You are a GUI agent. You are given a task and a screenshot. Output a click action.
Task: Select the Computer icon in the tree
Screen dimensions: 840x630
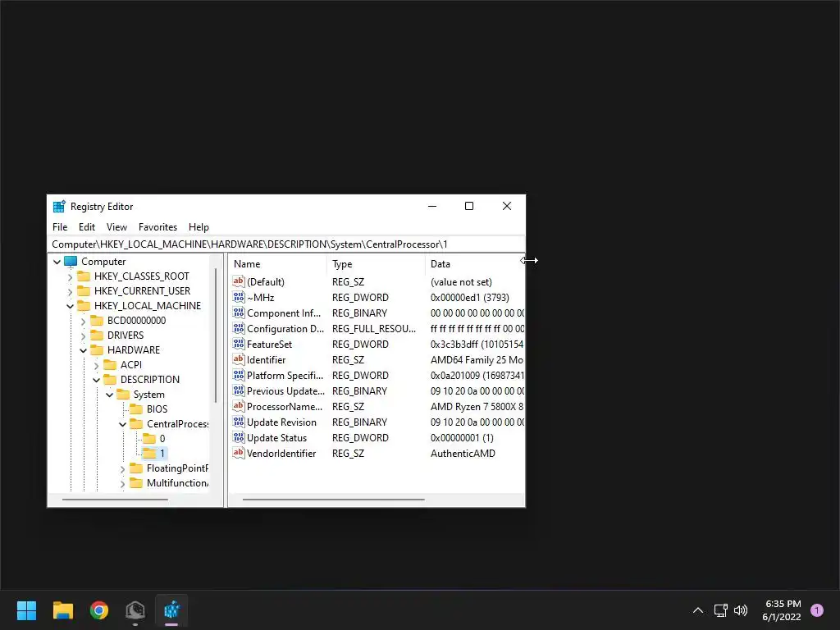[x=71, y=262]
